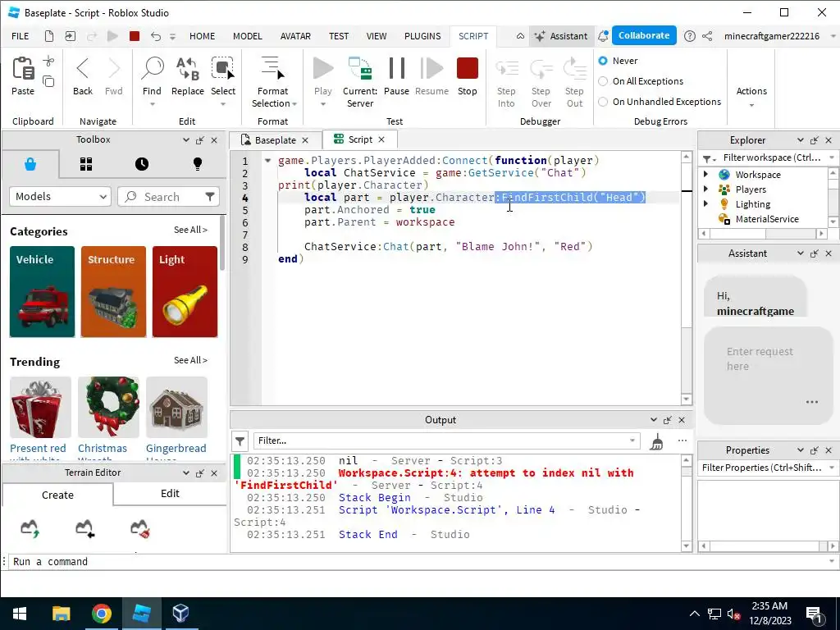Click the Copy icon in Clipboard group
Viewport: 840px width, 630px height.
pyautogui.click(x=48, y=81)
